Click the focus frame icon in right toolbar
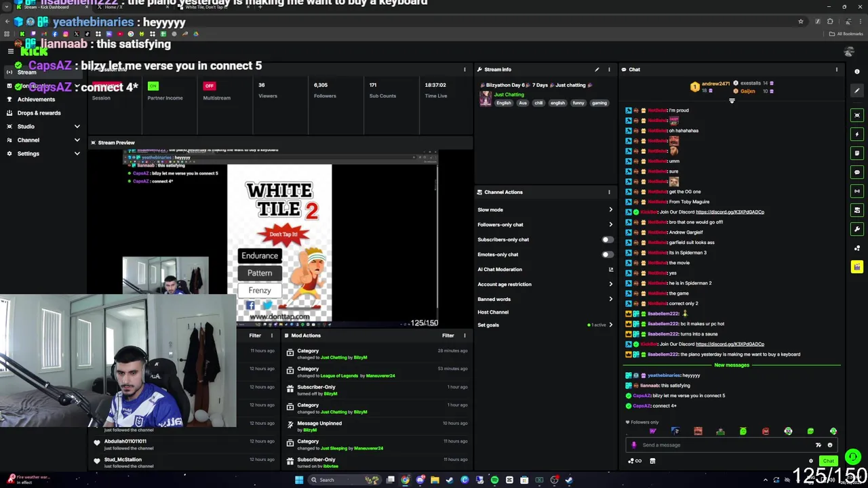Viewport: 868px width, 488px height. 857,115
